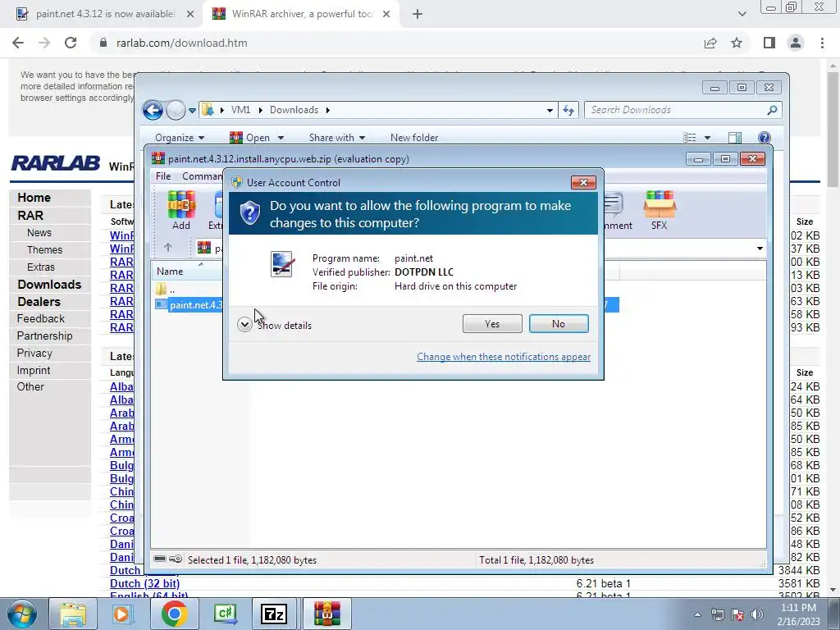Expand the Open button dropdown arrow in Explorer
Screen dimensions: 840x630
click(x=281, y=138)
